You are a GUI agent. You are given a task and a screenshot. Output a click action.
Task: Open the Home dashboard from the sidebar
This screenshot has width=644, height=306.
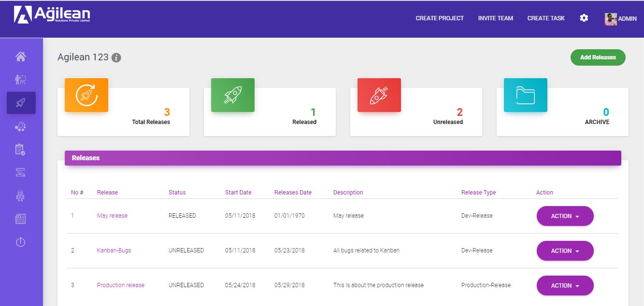21,56
